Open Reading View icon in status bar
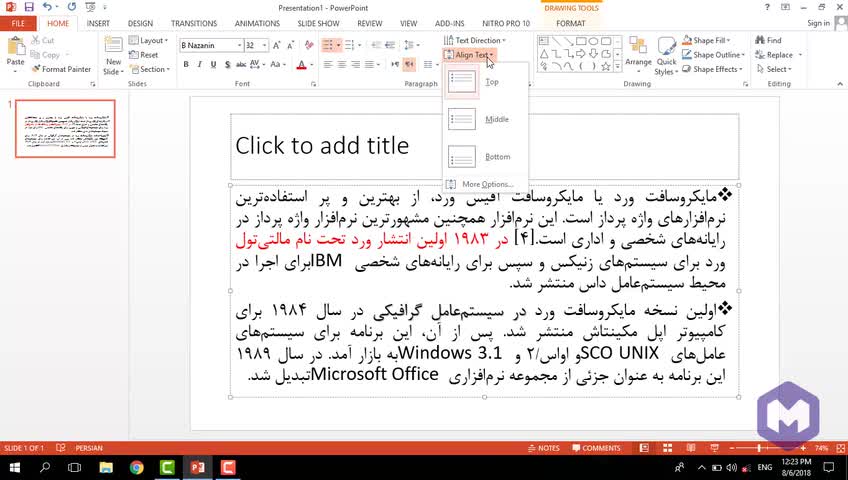Viewport: 848px width, 480px height. (691, 448)
